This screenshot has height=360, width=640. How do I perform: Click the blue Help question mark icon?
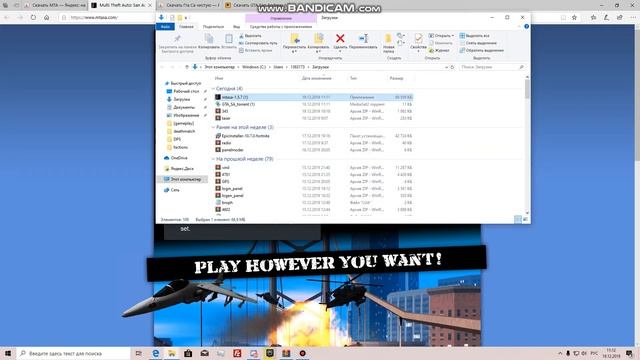[527, 27]
